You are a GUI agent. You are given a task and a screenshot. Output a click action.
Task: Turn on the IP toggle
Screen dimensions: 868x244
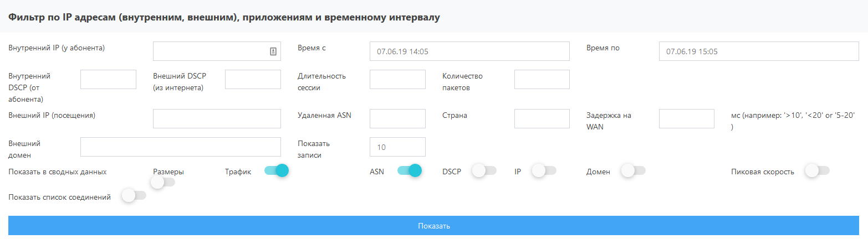click(x=544, y=171)
